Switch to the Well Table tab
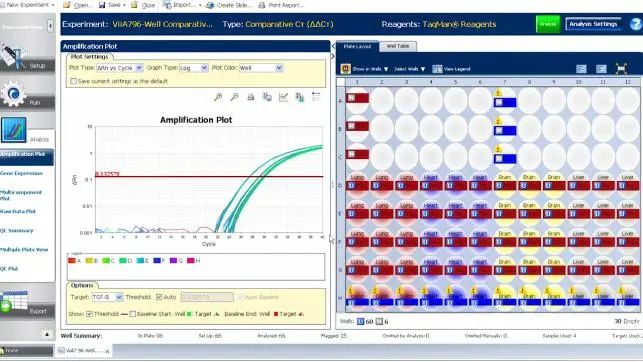The image size is (643, 362). (x=398, y=46)
